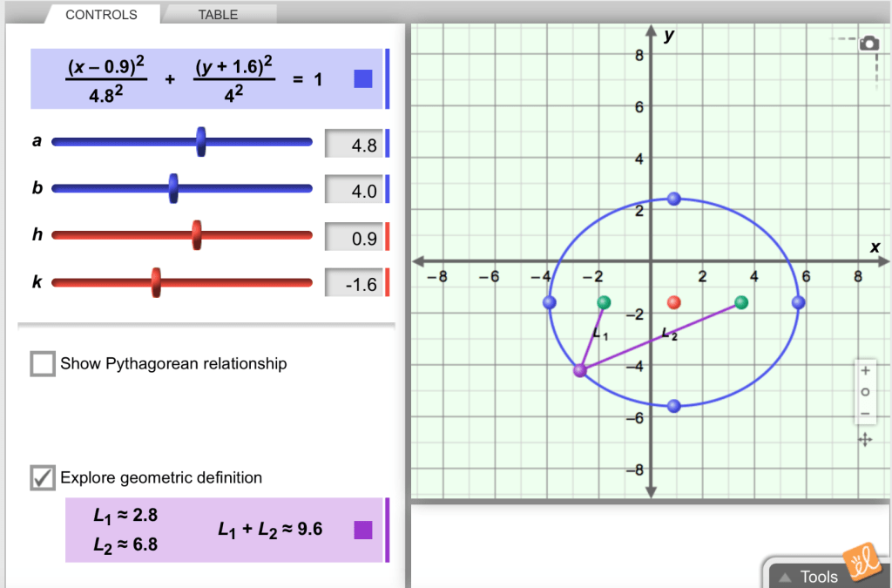
Task: Select the right green focus point
Action: pyautogui.click(x=741, y=302)
